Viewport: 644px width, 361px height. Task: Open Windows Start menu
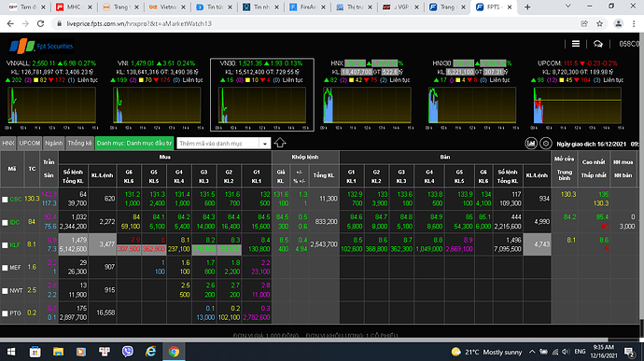pyautogui.click(x=11, y=352)
